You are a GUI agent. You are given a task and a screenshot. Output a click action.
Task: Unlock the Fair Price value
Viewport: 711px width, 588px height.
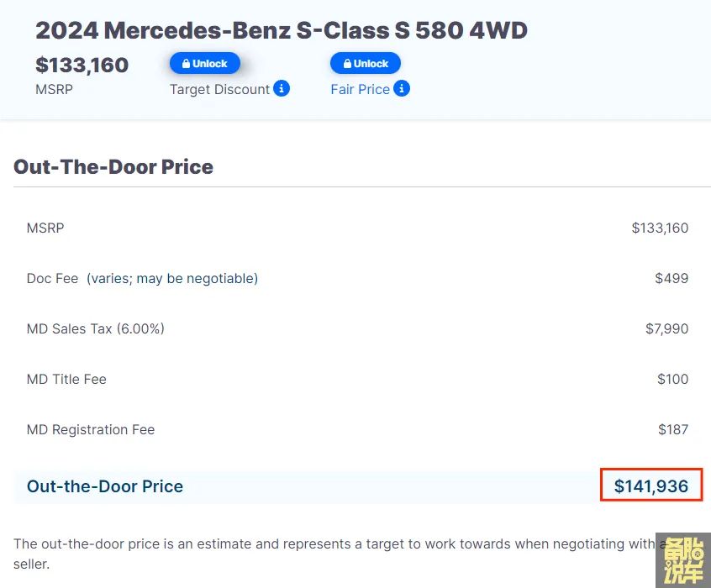point(365,63)
